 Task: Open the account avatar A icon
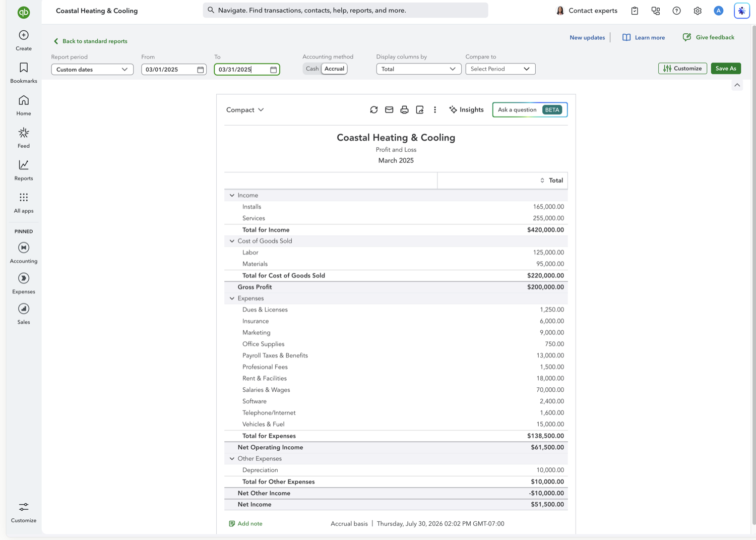(x=719, y=11)
